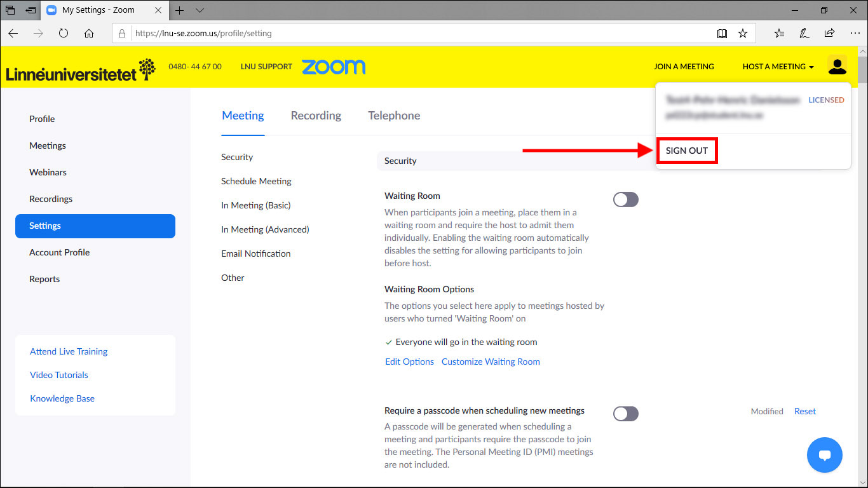Add page to favorites star icon

coord(742,33)
